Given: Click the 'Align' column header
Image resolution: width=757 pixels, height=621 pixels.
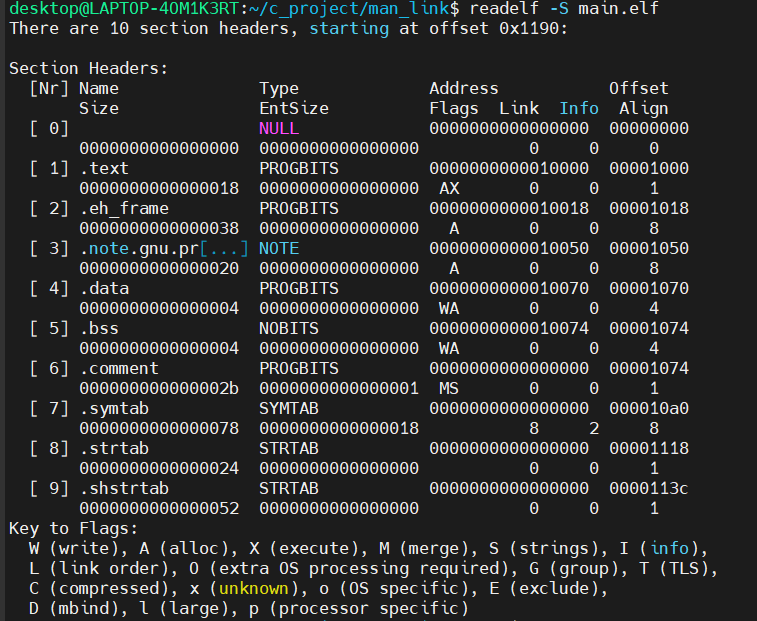Looking at the screenshot, I should (644, 108).
